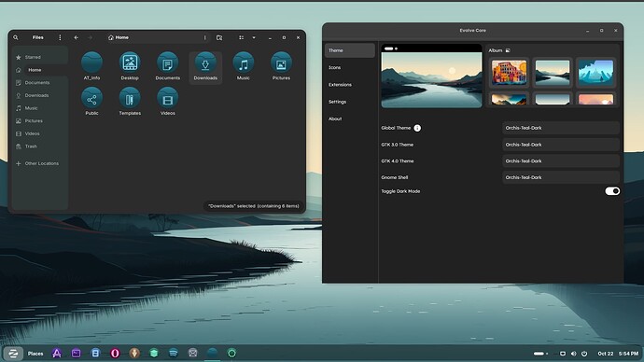
Task: Open Files main menu (three dots beside Files title)
Action: tap(60, 37)
